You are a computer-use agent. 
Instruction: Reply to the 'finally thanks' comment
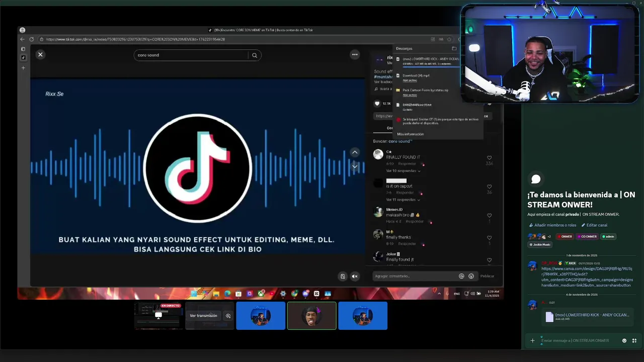tap(407, 244)
